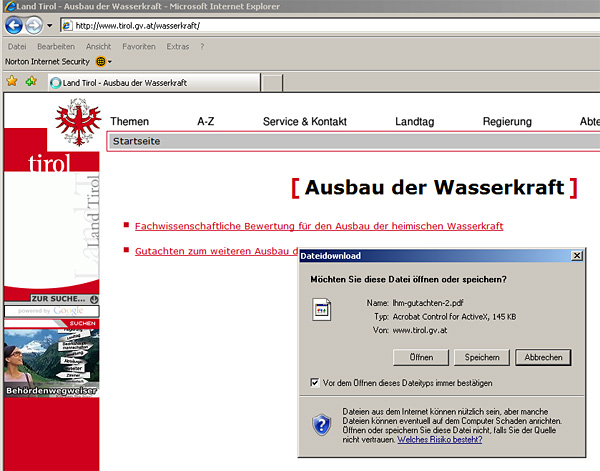Click the Tirol eagle coat of arms logo
The height and width of the screenshot is (471, 600).
coord(77,125)
